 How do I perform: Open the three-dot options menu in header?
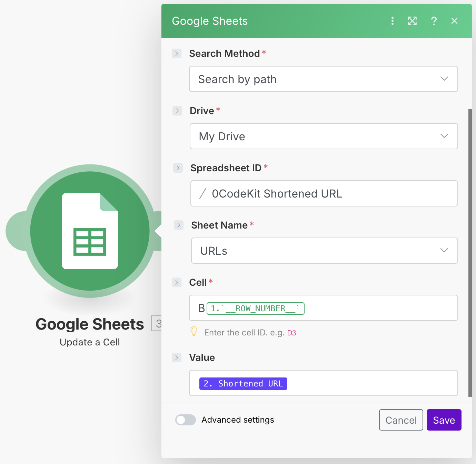click(392, 21)
